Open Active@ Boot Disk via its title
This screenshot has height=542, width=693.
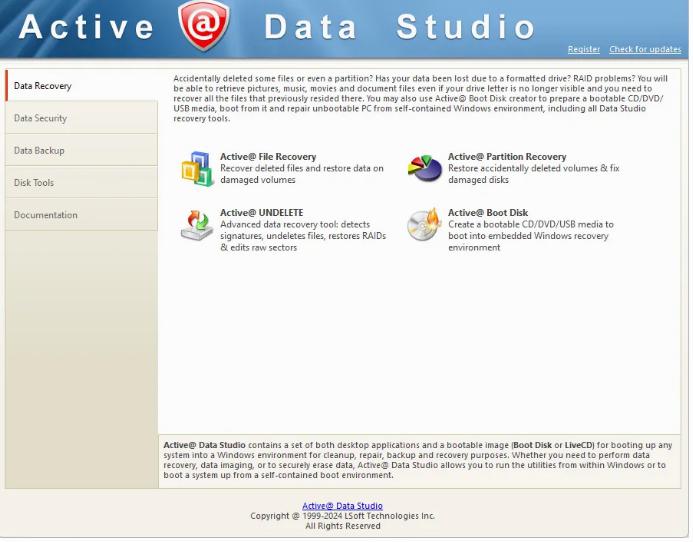pyautogui.click(x=487, y=213)
